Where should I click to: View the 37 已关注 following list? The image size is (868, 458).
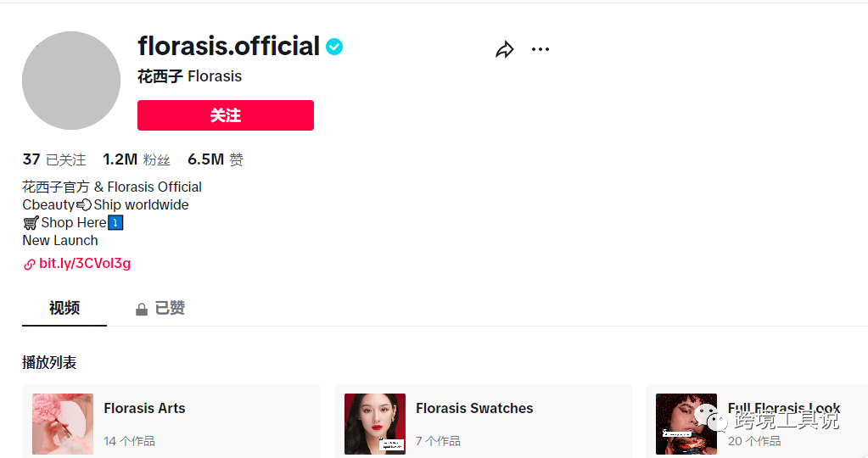54,159
